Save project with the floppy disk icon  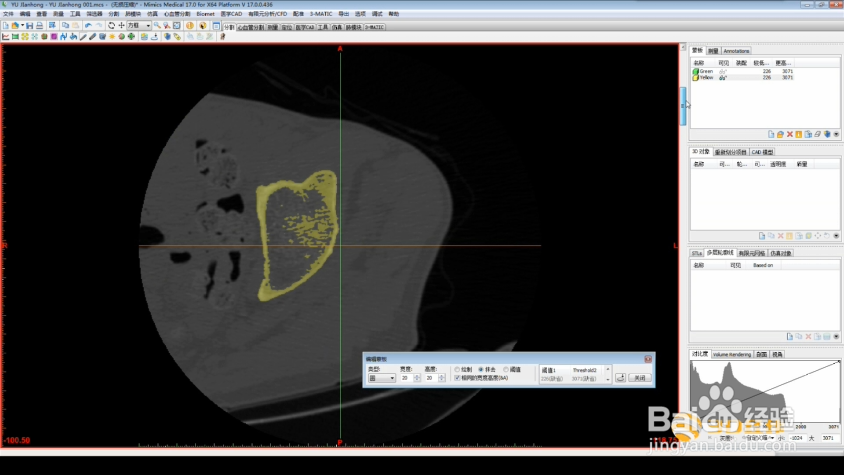30,26
